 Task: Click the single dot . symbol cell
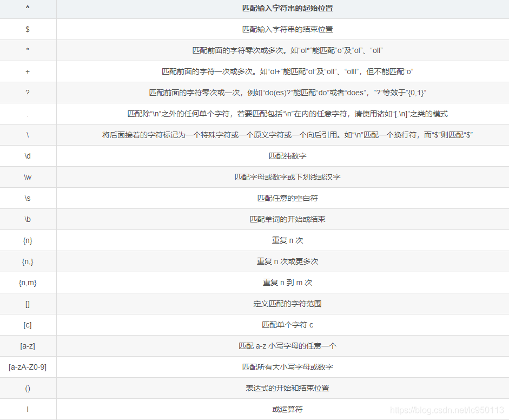tap(28, 114)
